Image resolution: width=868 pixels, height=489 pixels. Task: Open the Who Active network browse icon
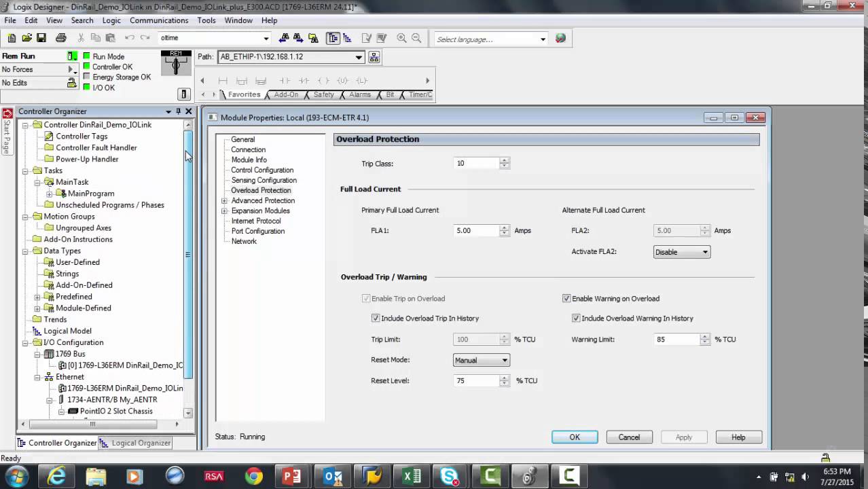(x=374, y=58)
